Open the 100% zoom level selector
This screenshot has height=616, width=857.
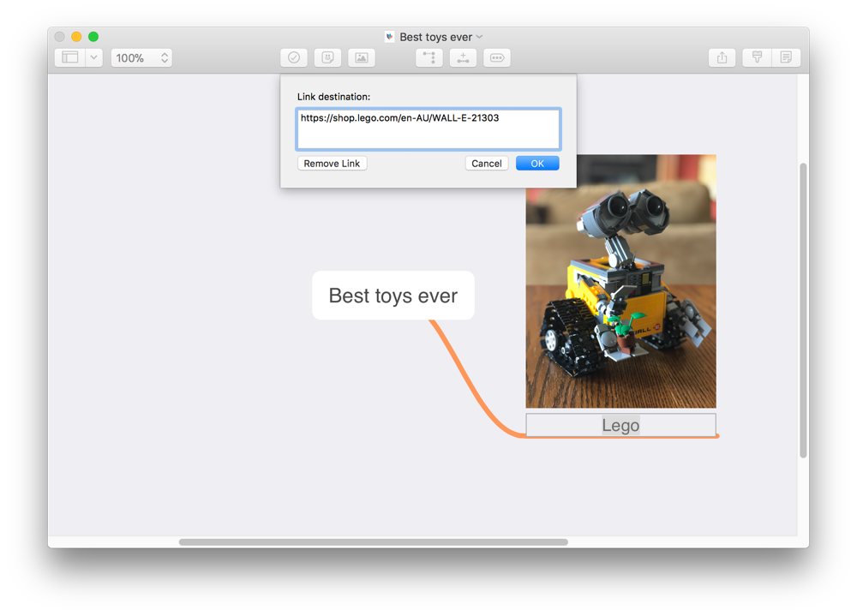(x=141, y=57)
